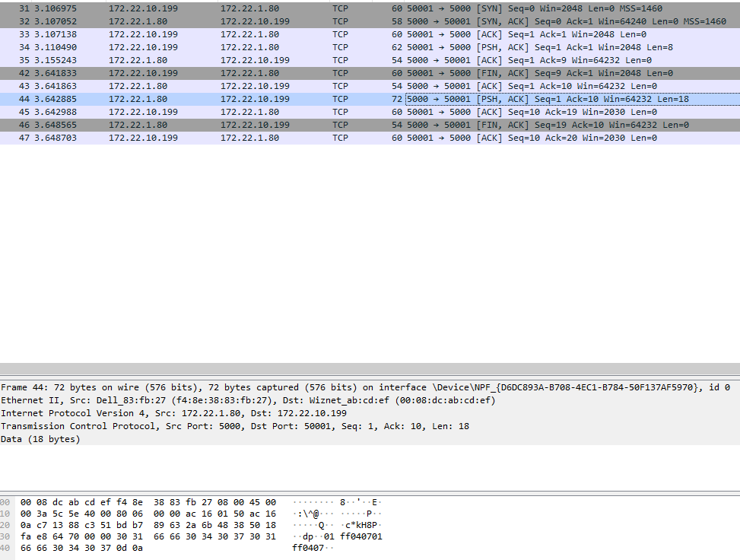Open packet 35 ACK with Ack=9

tap(370, 60)
